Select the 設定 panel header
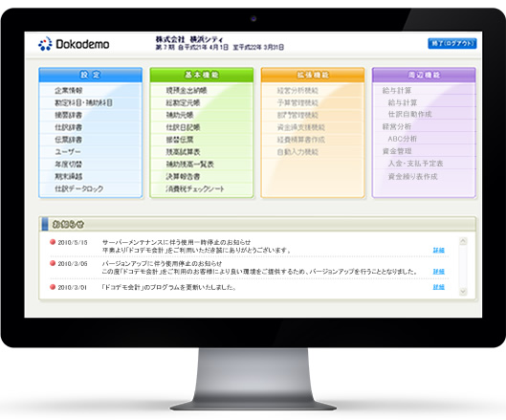Screen dimensions: 506x420 coord(90,75)
